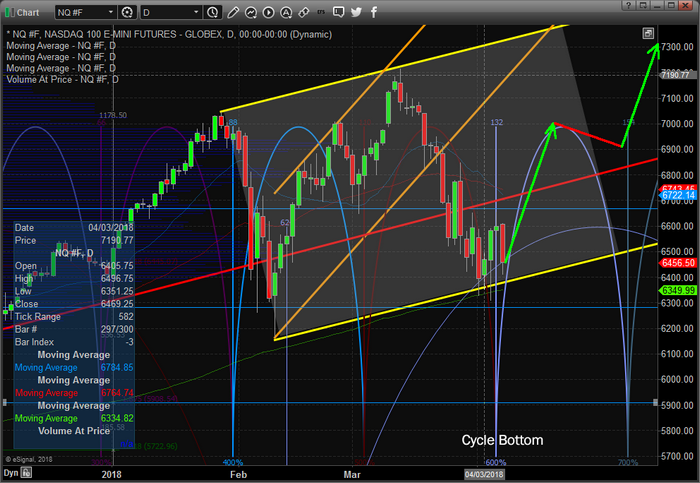
Task: Click the Mar label on time axis
Action: pos(352,474)
